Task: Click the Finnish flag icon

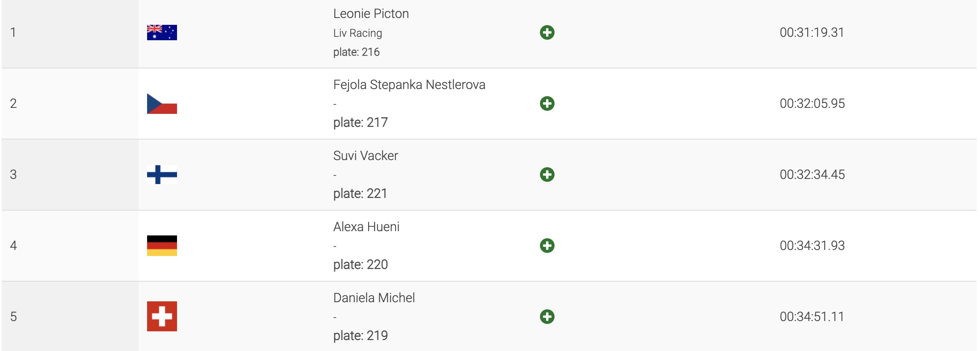Action: tap(162, 175)
